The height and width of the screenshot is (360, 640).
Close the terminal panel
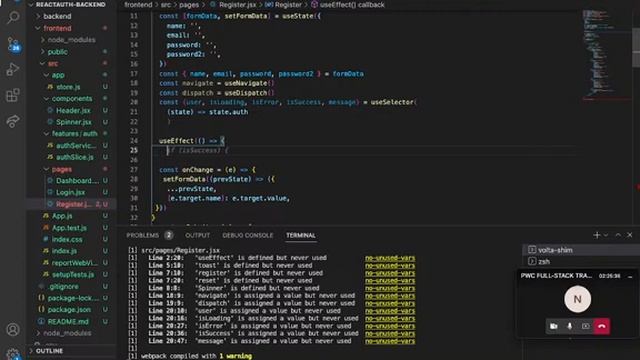click(630, 235)
